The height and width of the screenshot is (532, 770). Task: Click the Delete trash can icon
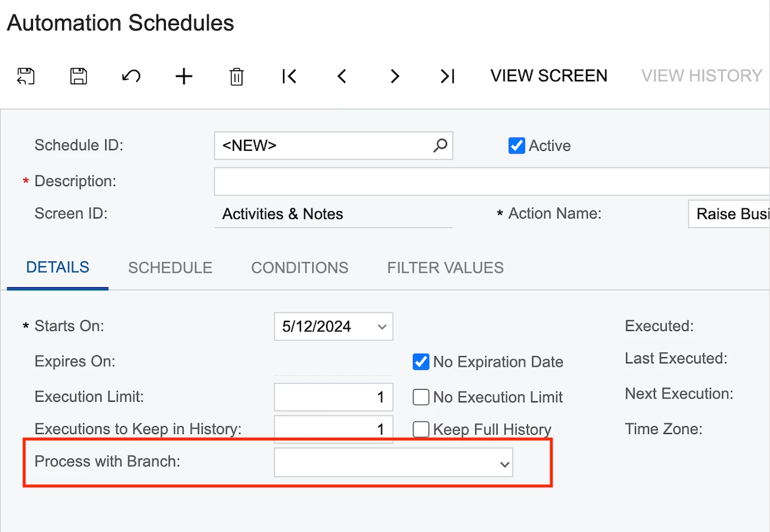(x=236, y=77)
